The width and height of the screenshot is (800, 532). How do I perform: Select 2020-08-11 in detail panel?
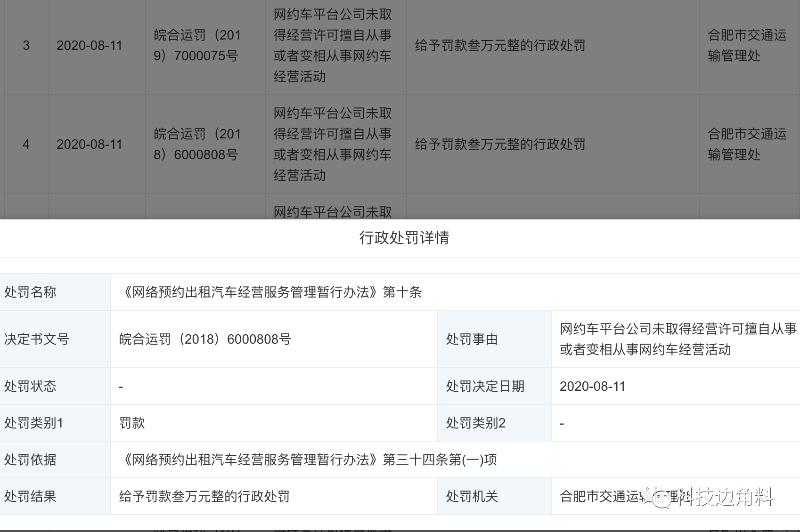pos(593,387)
